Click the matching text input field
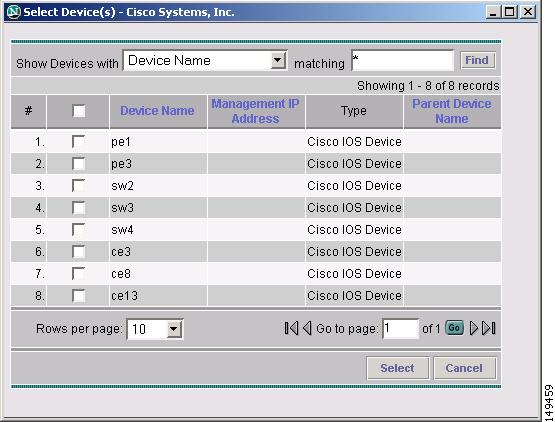The image size is (555, 422). (x=402, y=61)
